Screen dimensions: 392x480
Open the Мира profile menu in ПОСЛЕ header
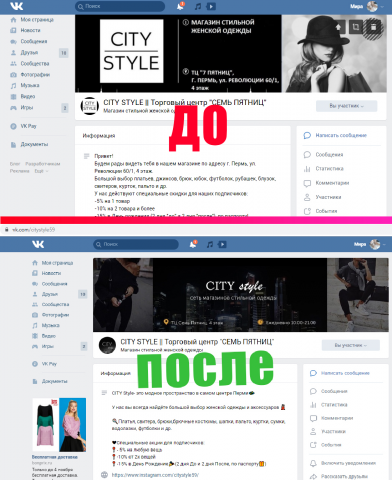(370, 244)
